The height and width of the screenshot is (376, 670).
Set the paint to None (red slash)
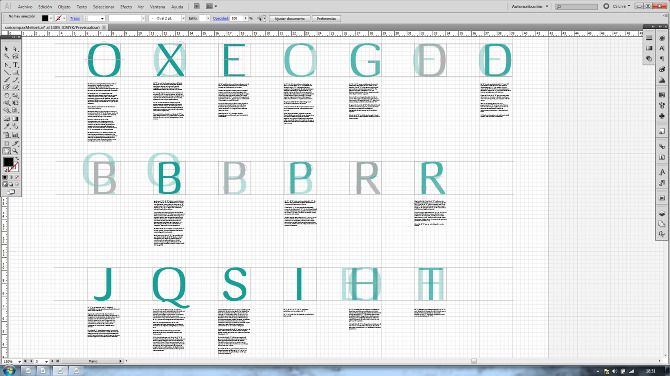(x=17, y=177)
